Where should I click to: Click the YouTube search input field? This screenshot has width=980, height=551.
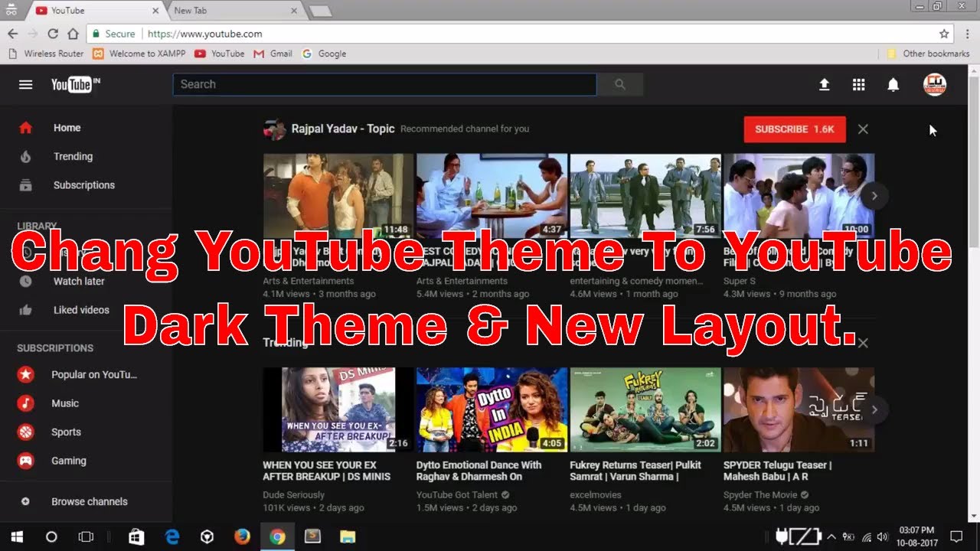[384, 84]
